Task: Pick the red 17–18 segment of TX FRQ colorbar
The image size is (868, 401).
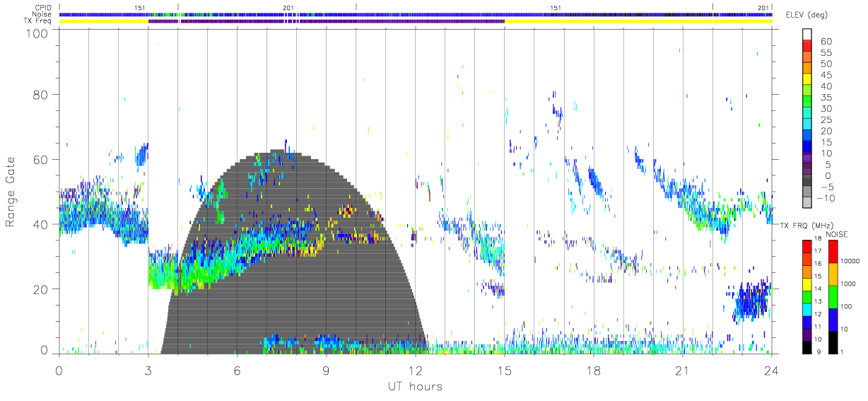Action: 808,246
